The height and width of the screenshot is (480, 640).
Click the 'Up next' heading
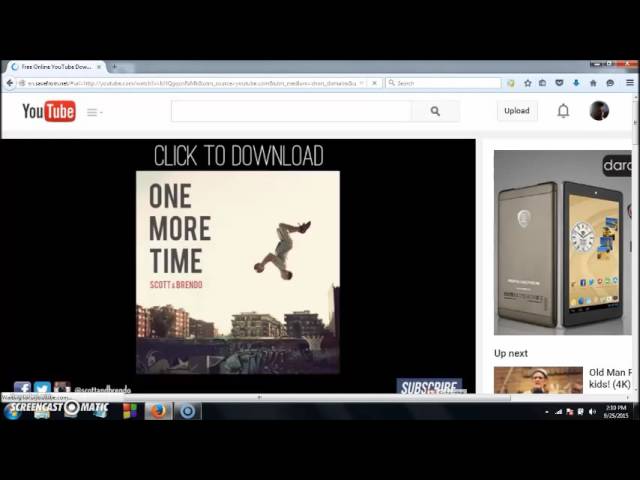[511, 353]
